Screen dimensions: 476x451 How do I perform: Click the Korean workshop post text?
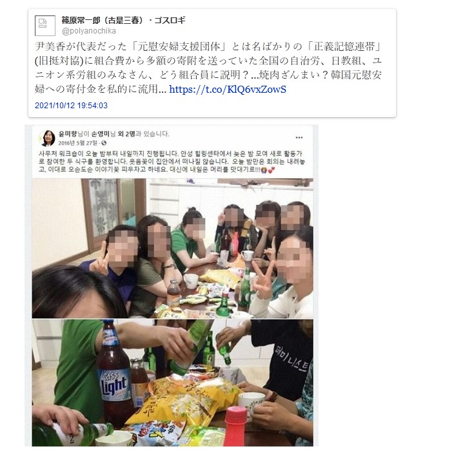tap(172, 162)
